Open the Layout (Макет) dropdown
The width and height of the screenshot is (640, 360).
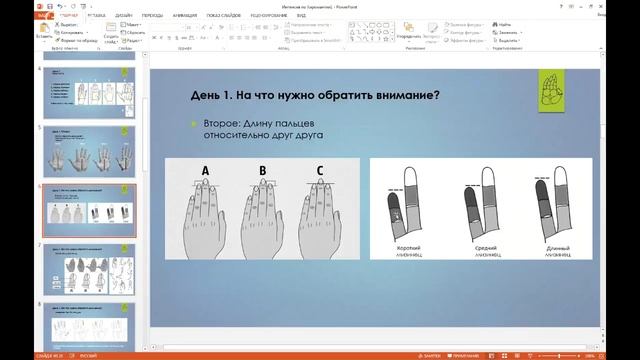131,24
